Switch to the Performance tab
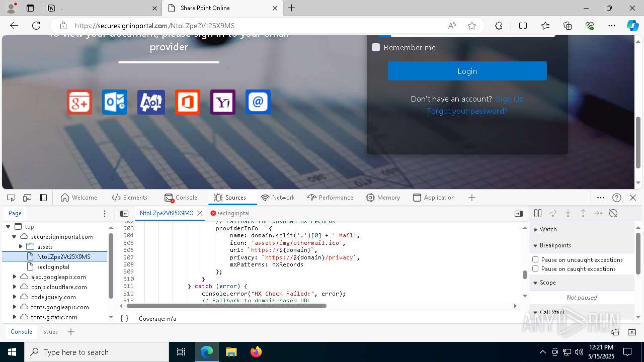644x362 pixels. point(330,198)
